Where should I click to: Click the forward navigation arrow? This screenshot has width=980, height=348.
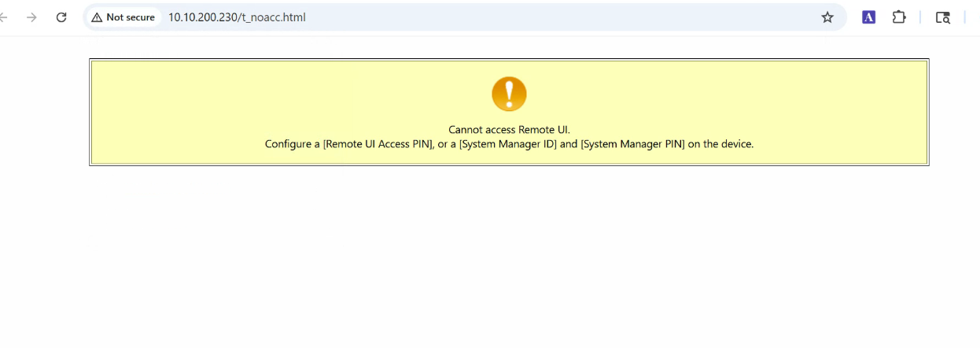(31, 17)
